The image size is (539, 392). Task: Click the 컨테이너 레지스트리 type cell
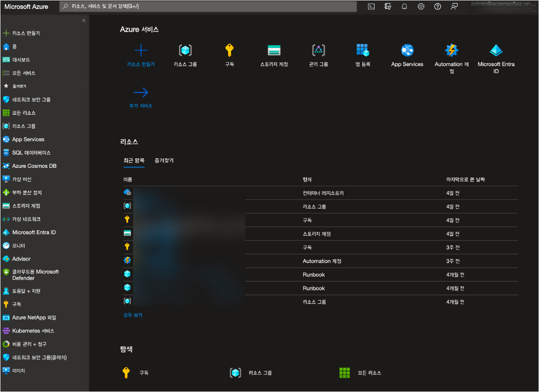323,193
